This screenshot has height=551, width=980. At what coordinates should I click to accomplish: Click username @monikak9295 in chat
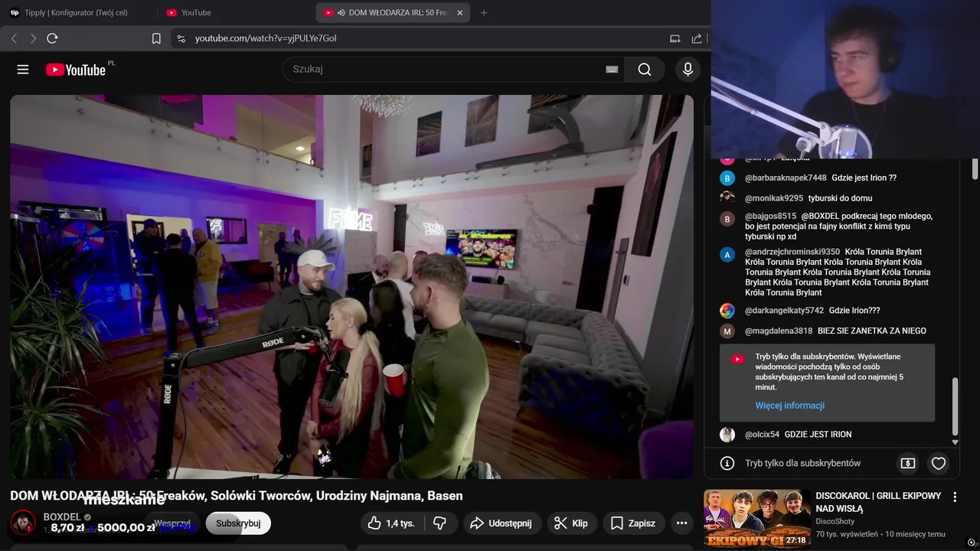774,198
